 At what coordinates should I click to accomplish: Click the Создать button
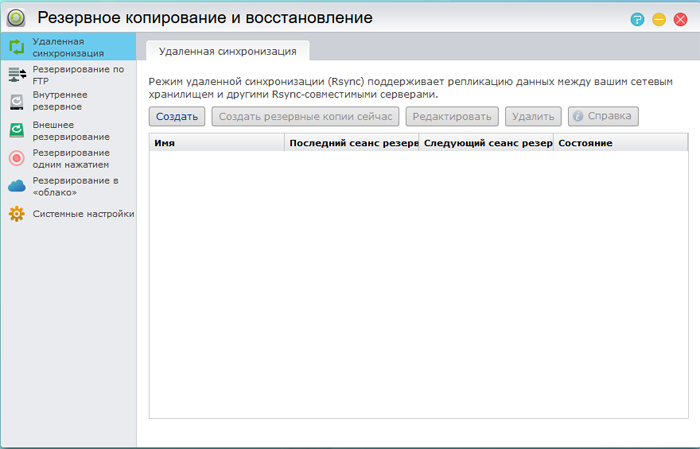(177, 116)
